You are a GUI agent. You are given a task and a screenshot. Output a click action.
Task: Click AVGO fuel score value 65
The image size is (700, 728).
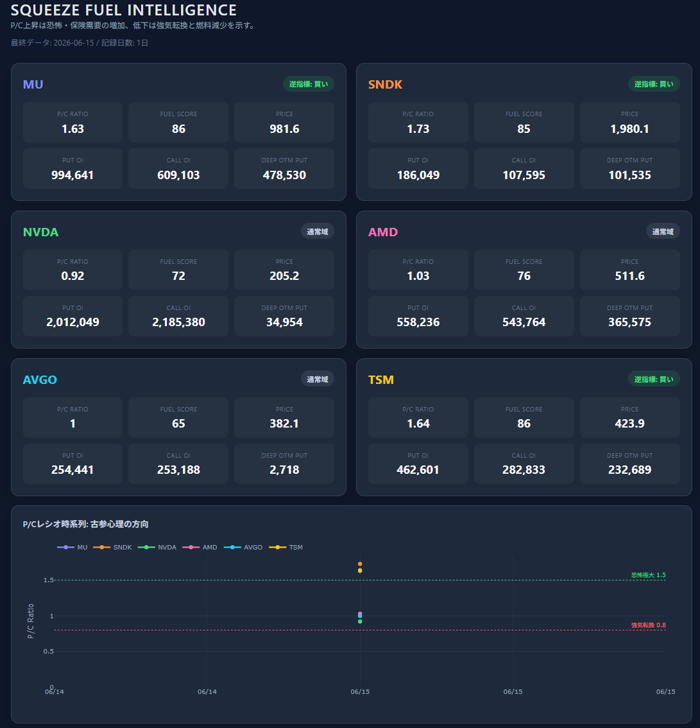click(x=178, y=424)
